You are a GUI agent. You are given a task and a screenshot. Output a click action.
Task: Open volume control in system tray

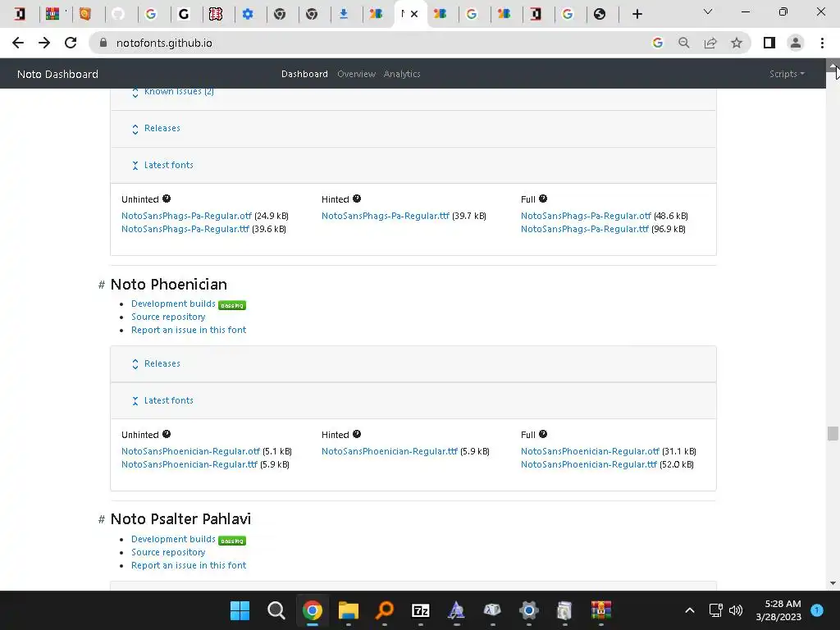coord(736,610)
